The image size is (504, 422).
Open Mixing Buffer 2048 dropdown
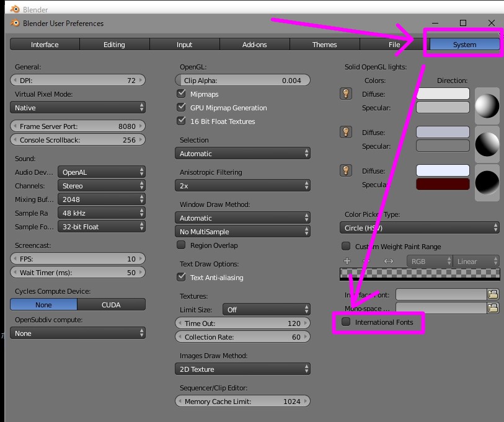(102, 200)
